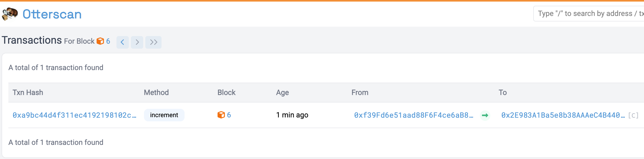This screenshot has width=644, height=159.
Task: Open transaction hash 0xa9bc44d4f311...
Action: click(75, 115)
